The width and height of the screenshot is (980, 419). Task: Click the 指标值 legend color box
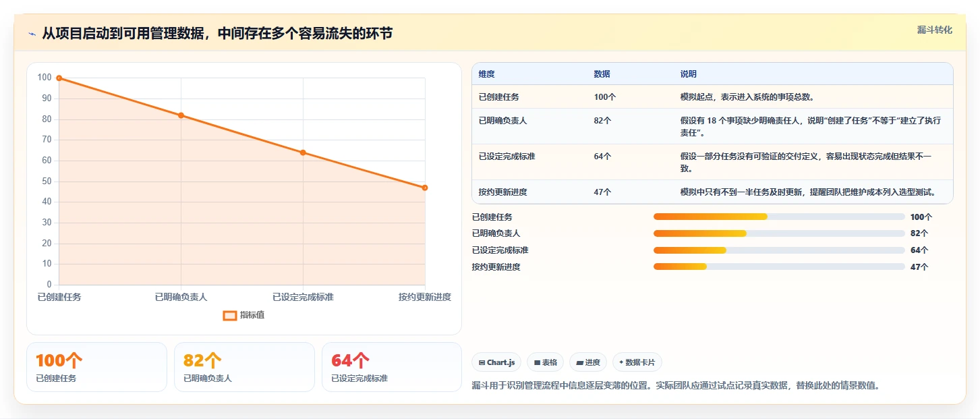click(x=230, y=315)
